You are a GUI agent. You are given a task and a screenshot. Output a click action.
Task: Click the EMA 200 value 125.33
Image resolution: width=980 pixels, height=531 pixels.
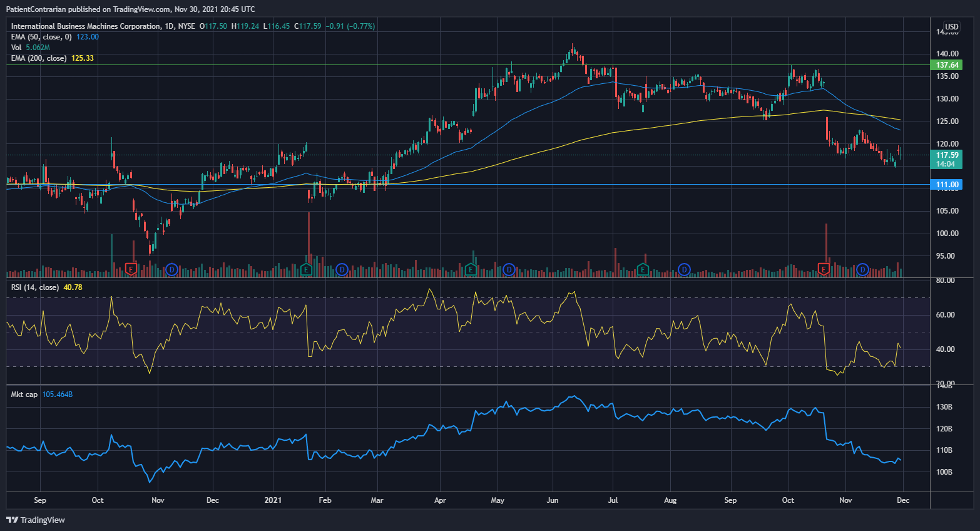(83, 58)
